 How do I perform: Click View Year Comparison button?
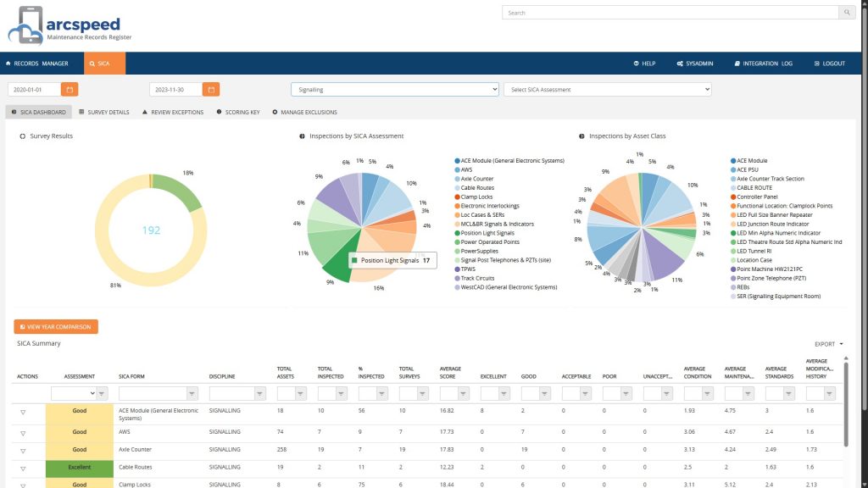[56, 326]
